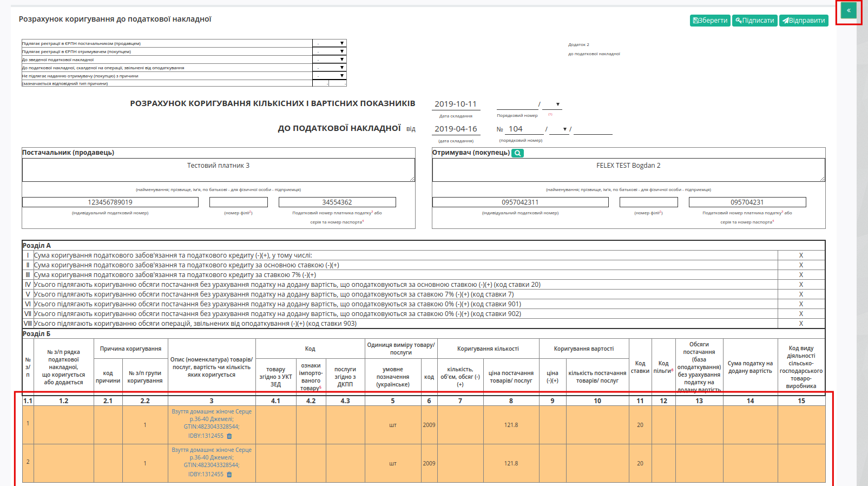Screen dimensions: 868x486
Task: Click the seller tax number 123456789019 field
Action: pyautogui.click(x=110, y=202)
